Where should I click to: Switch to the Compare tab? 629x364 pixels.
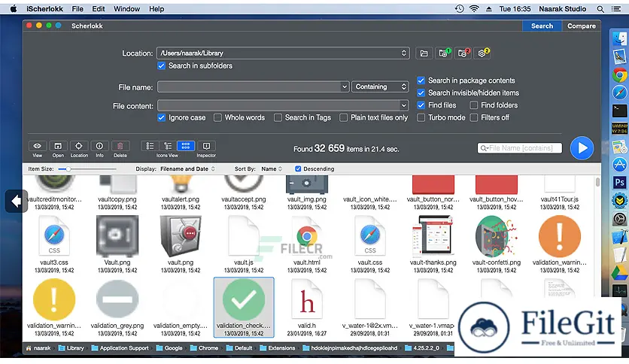582,26
